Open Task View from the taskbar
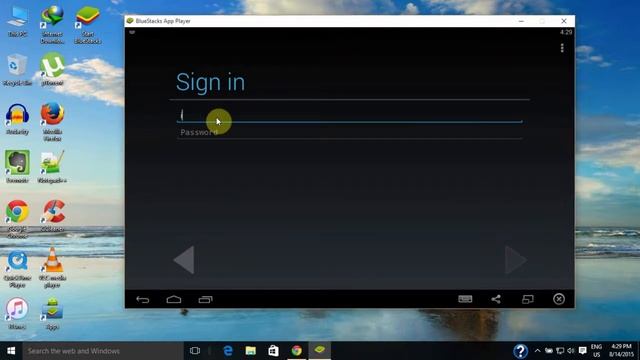 click(195, 351)
